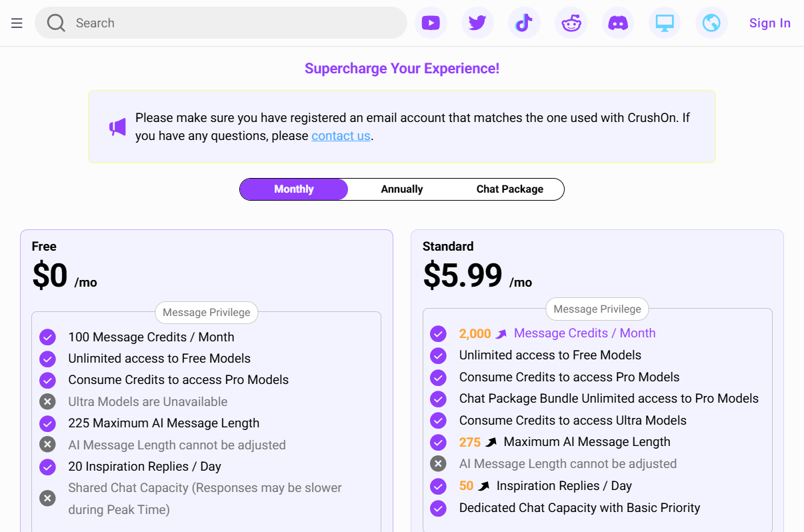Viewport: 804px width, 532px height.
Task: Click Sign In
Action: tap(770, 23)
